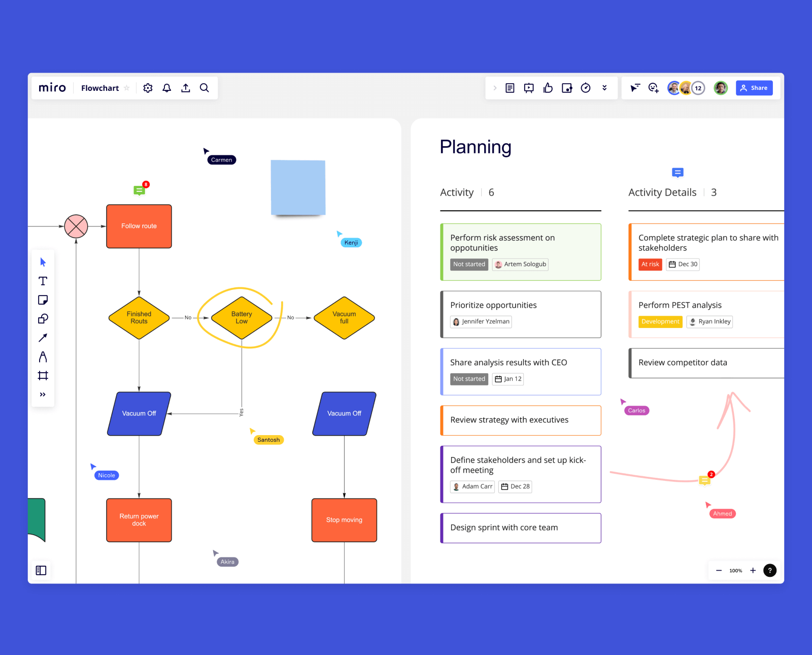Select the Vacuum full diamond
Screen dimensions: 812x655
pyautogui.click(x=344, y=318)
